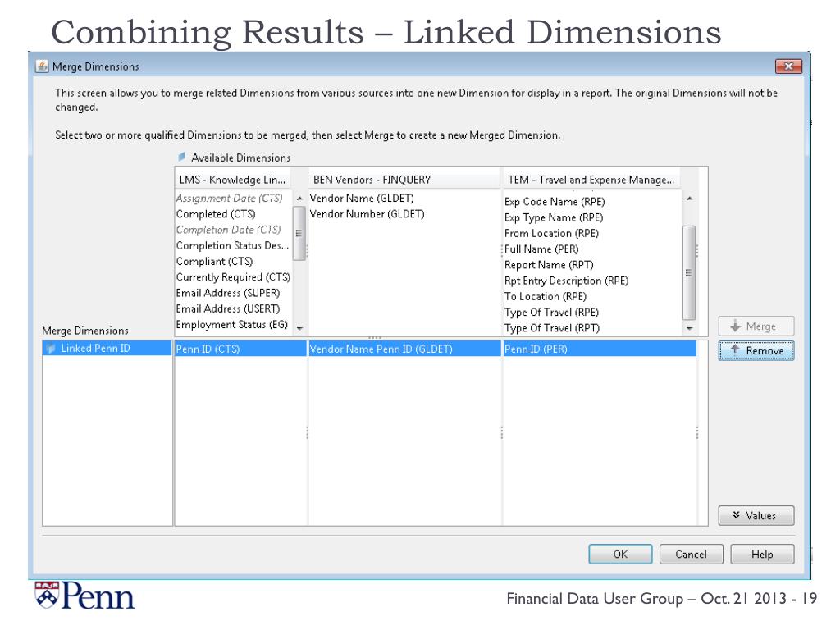Select Completion Date (CTS)
840x630 pixels.
pos(229,230)
